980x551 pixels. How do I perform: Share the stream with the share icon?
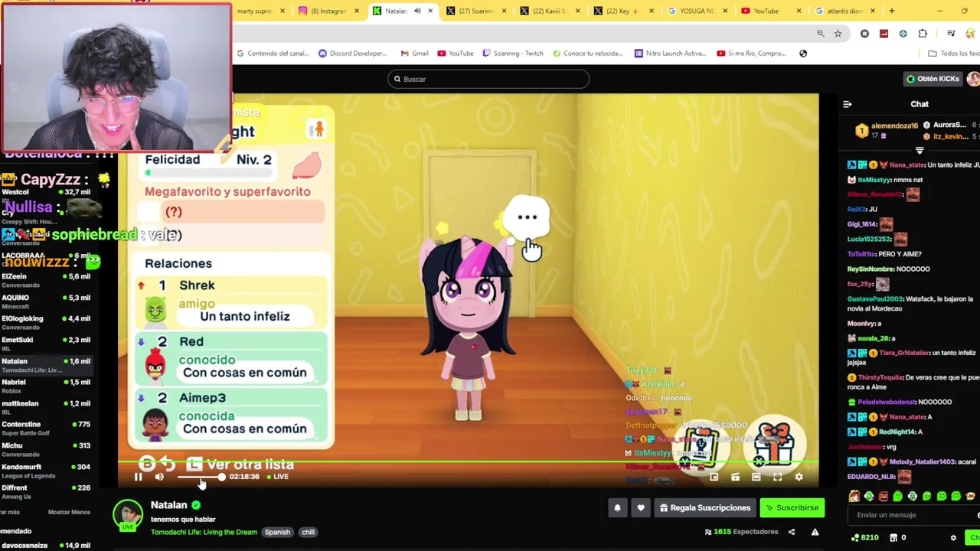pyautogui.click(x=792, y=532)
